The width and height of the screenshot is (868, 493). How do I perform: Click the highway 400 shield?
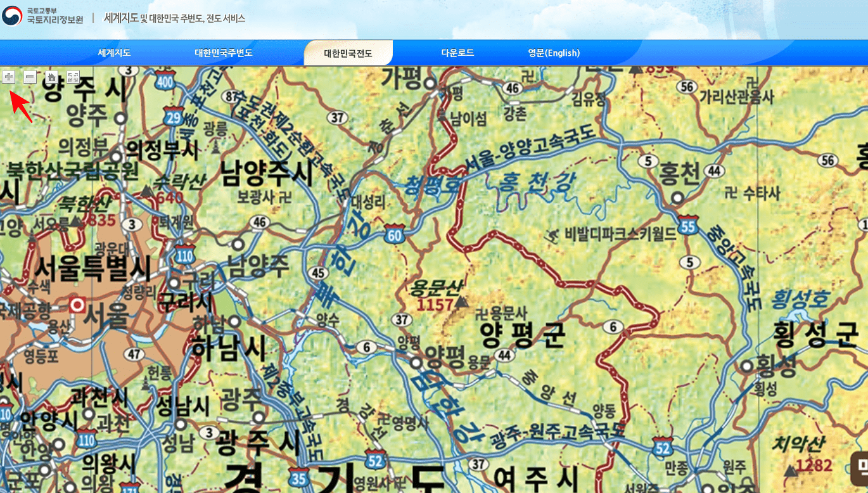pyautogui.click(x=165, y=80)
